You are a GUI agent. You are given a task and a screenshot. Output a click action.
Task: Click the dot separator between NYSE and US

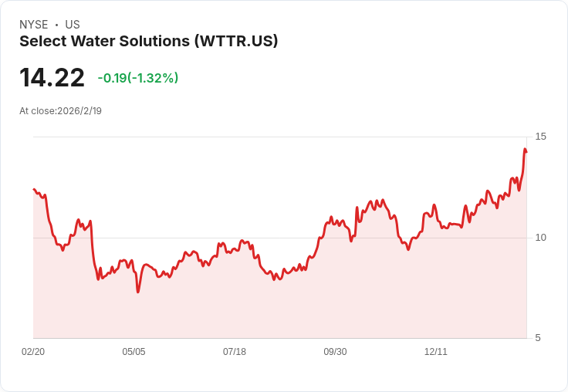[56, 25]
